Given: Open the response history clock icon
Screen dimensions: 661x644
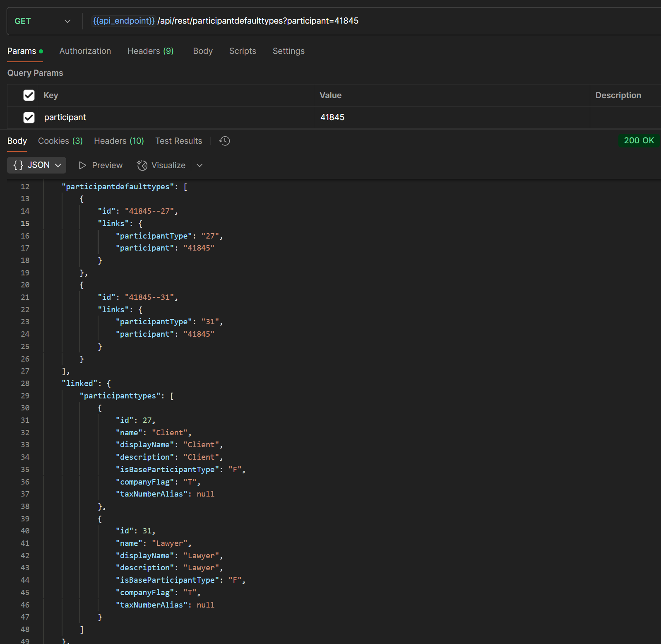Looking at the screenshot, I should pyautogui.click(x=225, y=141).
